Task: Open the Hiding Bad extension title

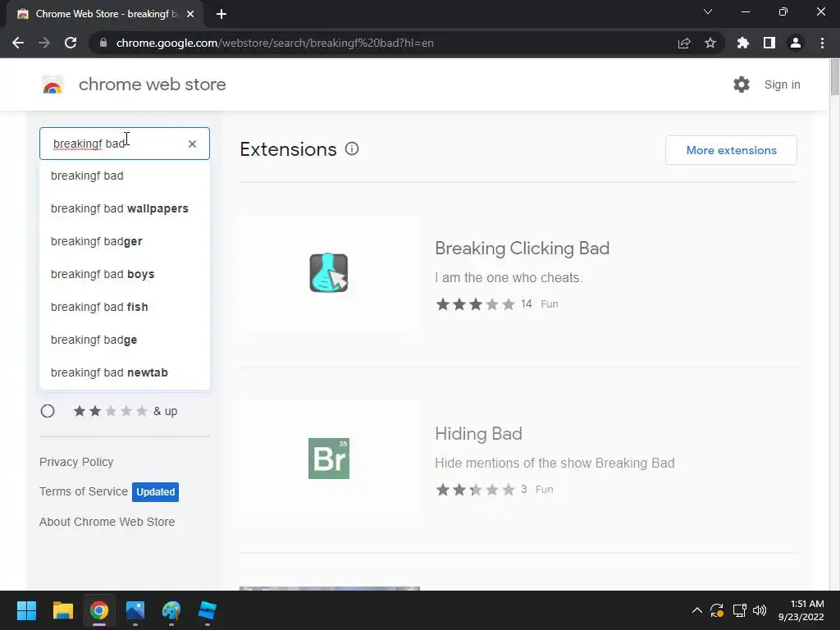Action: click(x=478, y=433)
